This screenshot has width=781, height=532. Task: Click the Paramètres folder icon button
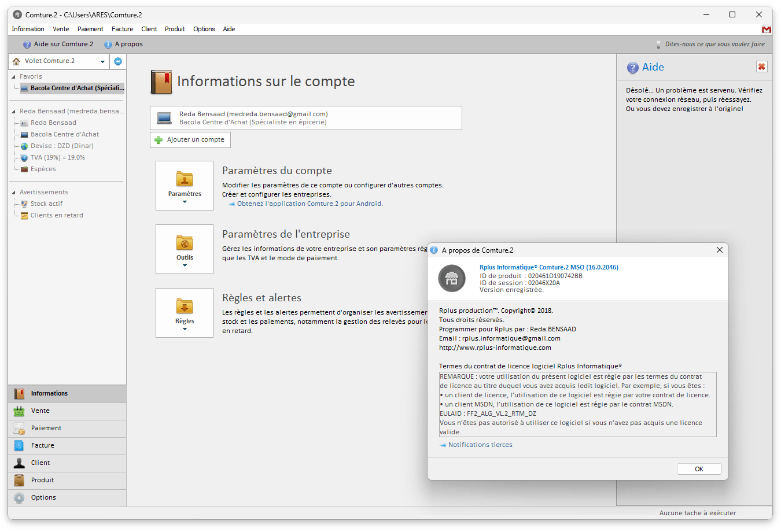(x=185, y=185)
